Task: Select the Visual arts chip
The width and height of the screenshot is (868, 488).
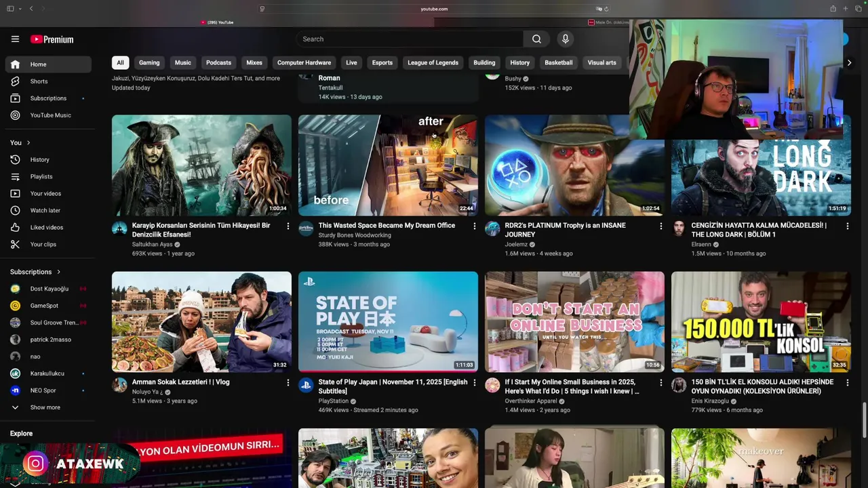Action: (602, 63)
